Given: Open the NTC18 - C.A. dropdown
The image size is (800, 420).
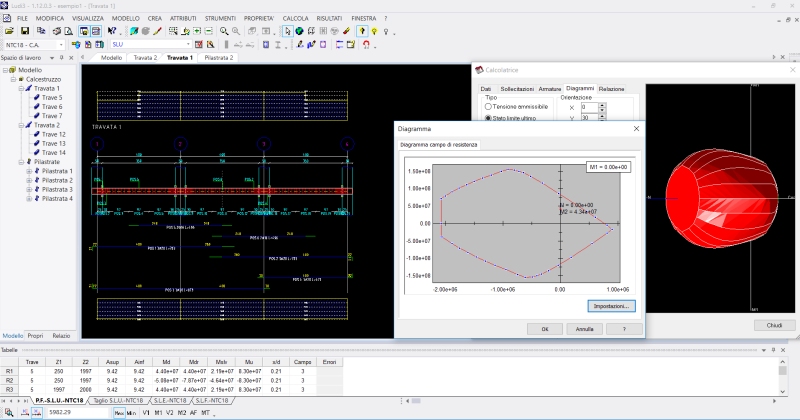Looking at the screenshot, I should point(60,44).
